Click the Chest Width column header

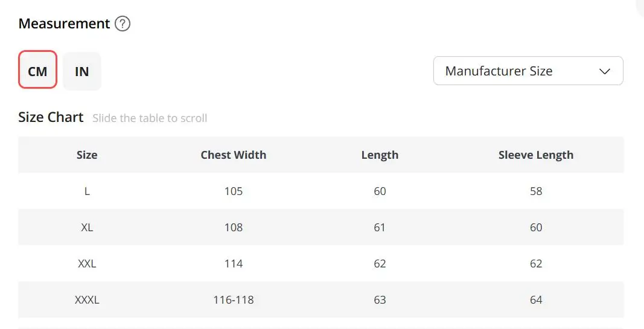[234, 155]
